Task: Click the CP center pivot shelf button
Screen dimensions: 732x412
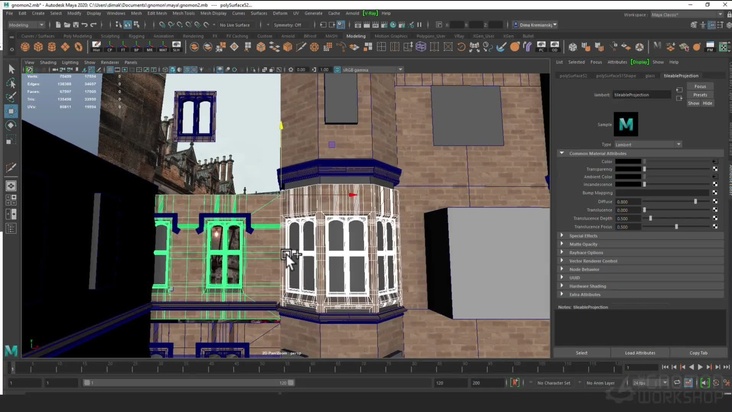Action: click(110, 47)
